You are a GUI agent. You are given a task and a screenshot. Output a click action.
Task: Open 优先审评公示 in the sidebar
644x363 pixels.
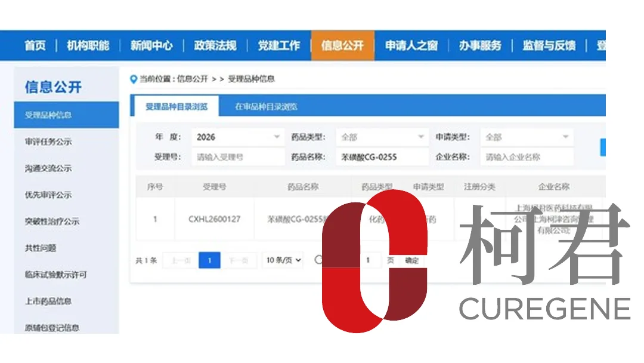[x=48, y=195]
